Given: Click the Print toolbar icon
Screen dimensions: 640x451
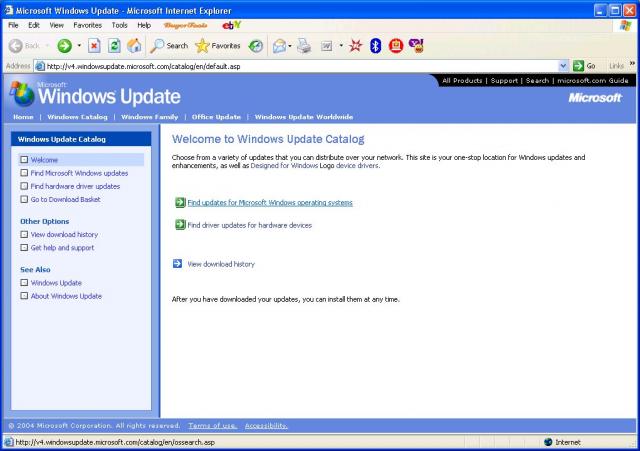Looking at the screenshot, I should click(x=304, y=46).
